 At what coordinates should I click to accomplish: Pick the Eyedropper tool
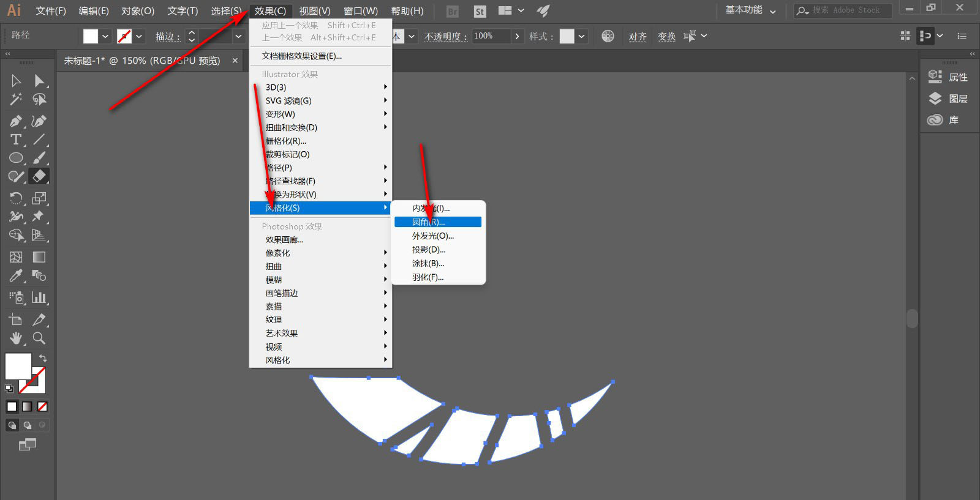[16, 276]
